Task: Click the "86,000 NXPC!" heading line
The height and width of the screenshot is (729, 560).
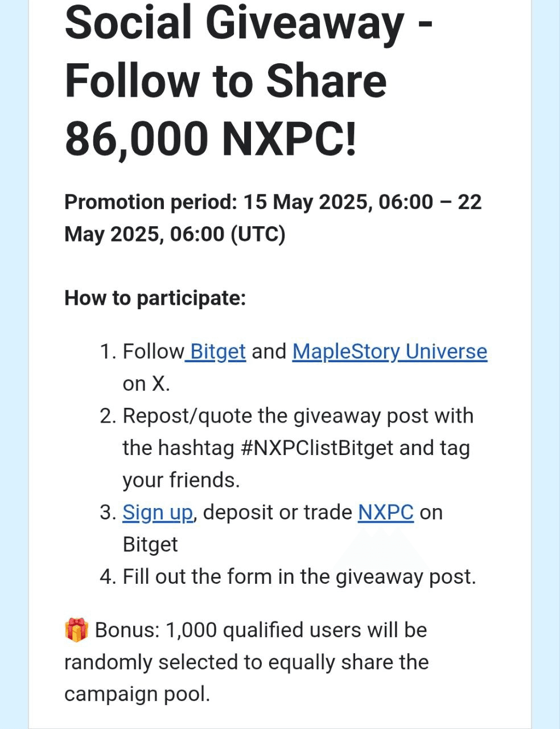Action: 211,138
